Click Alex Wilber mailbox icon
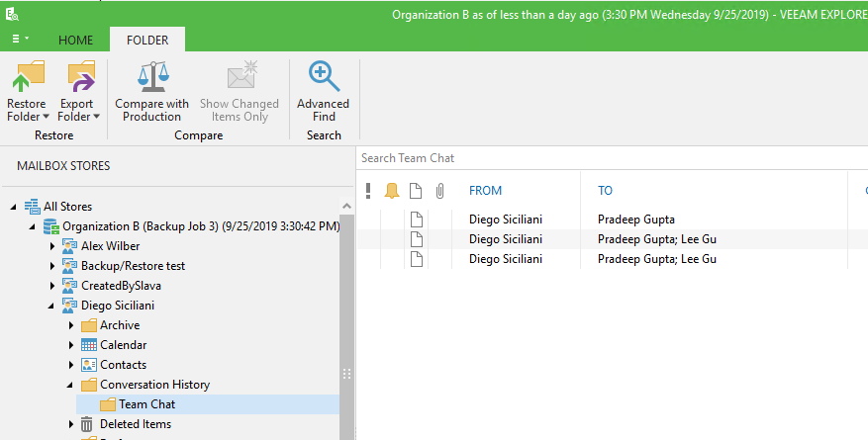This screenshot has height=440, width=868. (69, 246)
